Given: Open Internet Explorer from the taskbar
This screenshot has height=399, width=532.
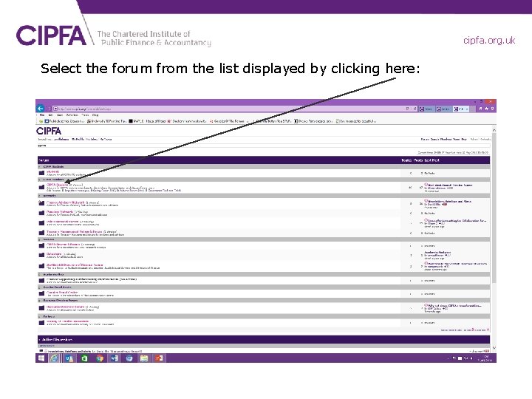Looking at the screenshot, I should [54, 358].
